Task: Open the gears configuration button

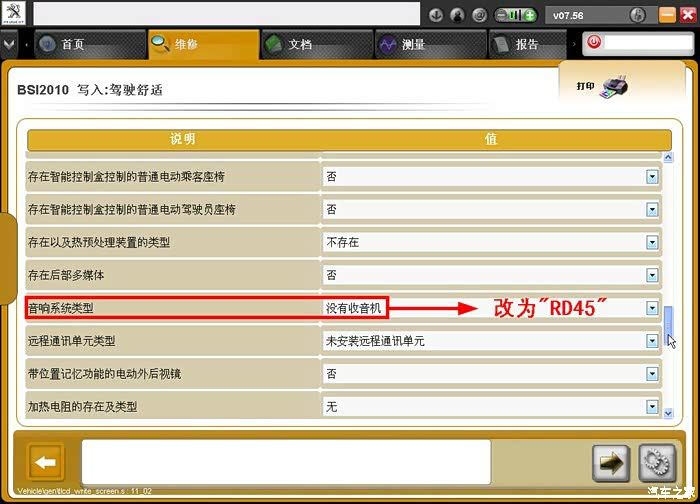Action: coord(657,463)
